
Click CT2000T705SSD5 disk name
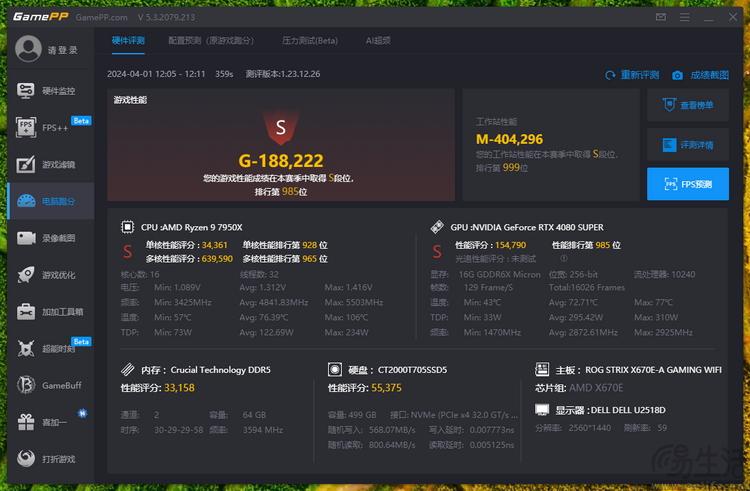[x=412, y=370]
